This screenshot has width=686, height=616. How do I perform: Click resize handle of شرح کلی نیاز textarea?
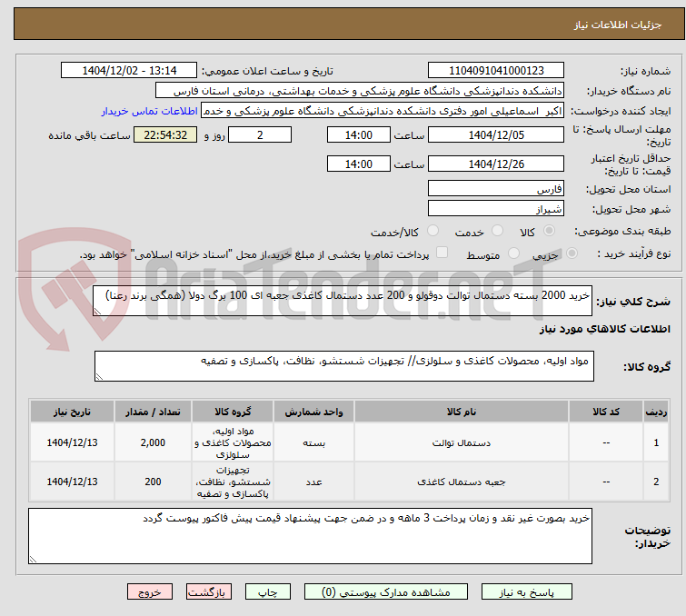(x=97, y=311)
